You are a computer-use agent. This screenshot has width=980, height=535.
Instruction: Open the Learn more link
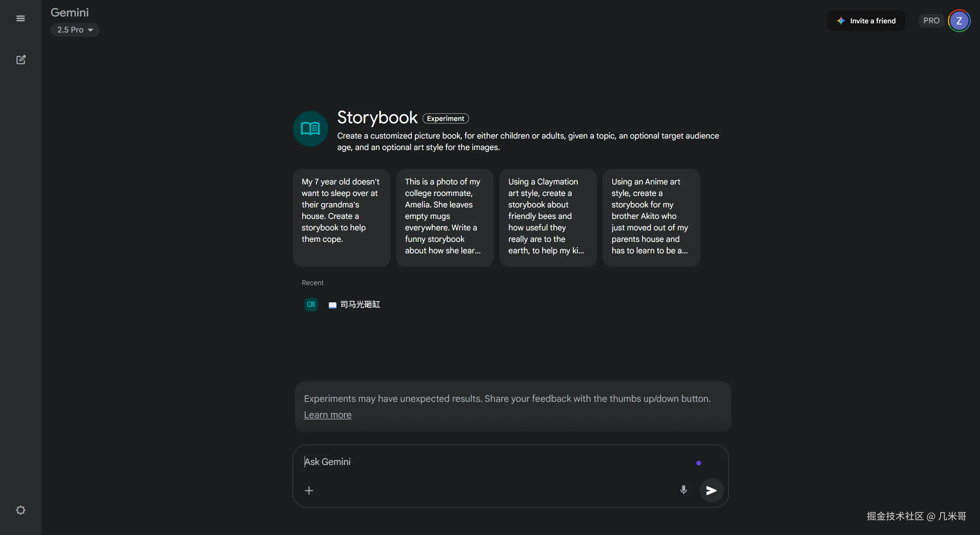point(327,414)
